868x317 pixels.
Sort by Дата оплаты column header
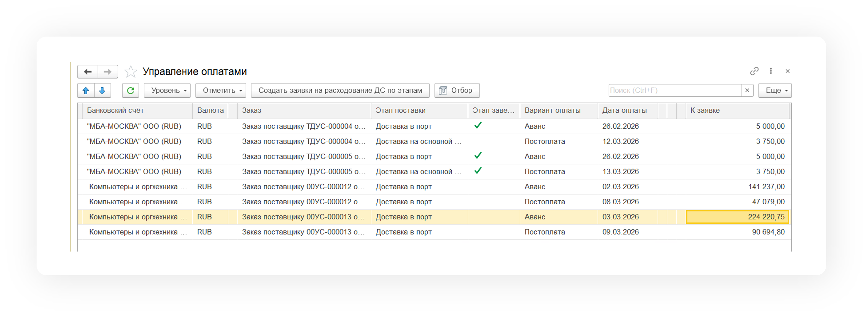point(624,110)
